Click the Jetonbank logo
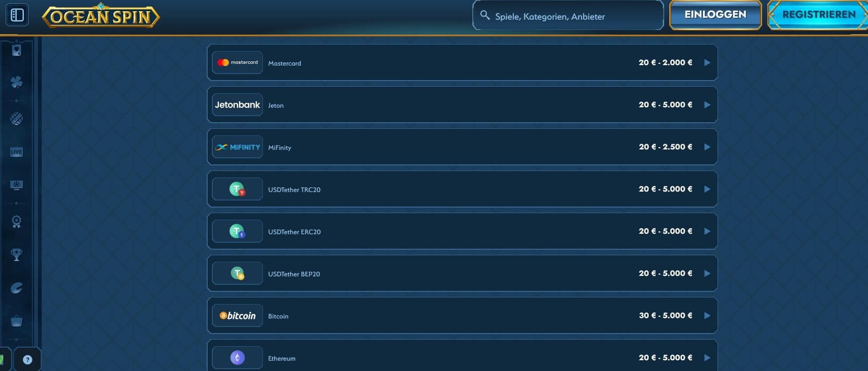868x371 pixels. pyautogui.click(x=237, y=104)
